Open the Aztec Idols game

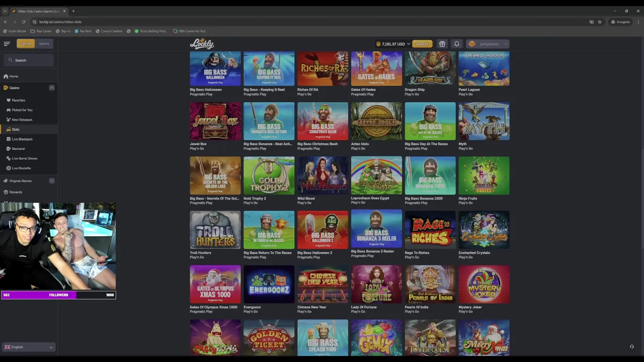coord(376,121)
